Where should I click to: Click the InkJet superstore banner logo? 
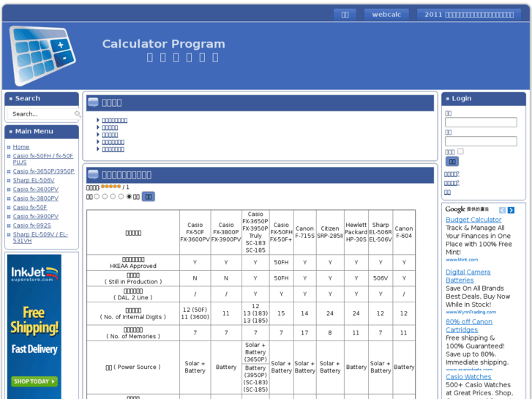pyautogui.click(x=34, y=275)
